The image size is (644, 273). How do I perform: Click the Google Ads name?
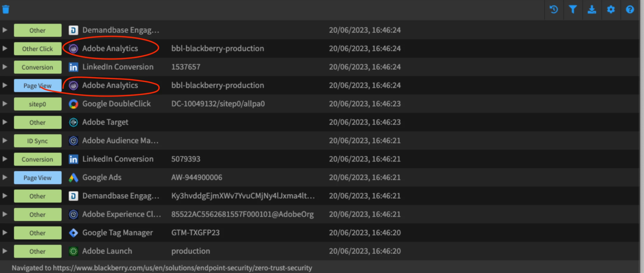pyautogui.click(x=102, y=177)
